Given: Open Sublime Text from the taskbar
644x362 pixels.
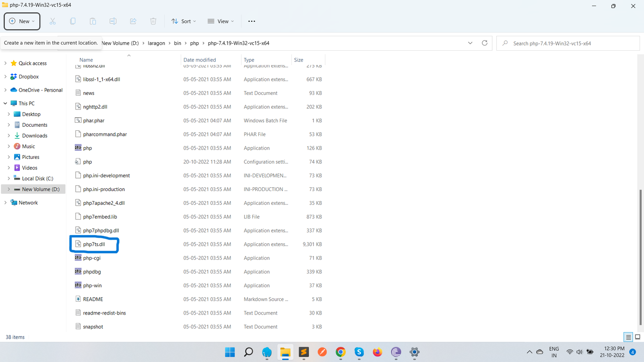Looking at the screenshot, I should pyautogui.click(x=304, y=352).
